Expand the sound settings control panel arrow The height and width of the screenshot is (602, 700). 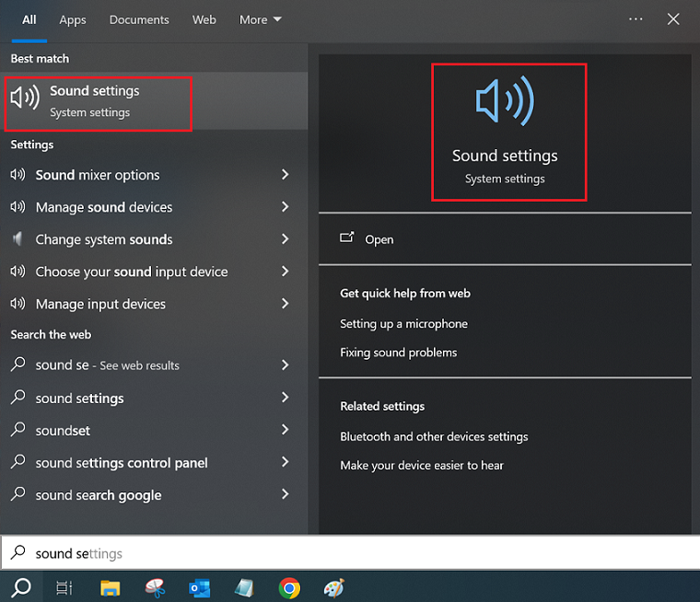tap(285, 462)
